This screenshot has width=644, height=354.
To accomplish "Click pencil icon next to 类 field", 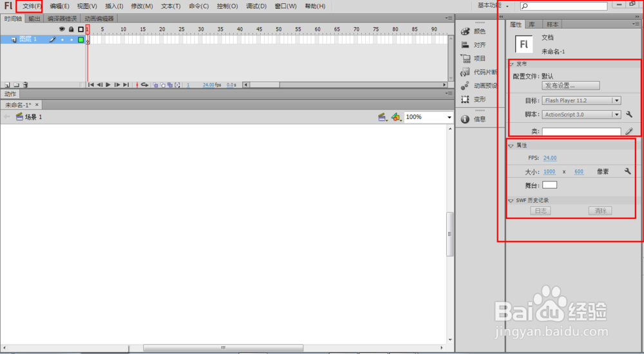I will point(629,131).
